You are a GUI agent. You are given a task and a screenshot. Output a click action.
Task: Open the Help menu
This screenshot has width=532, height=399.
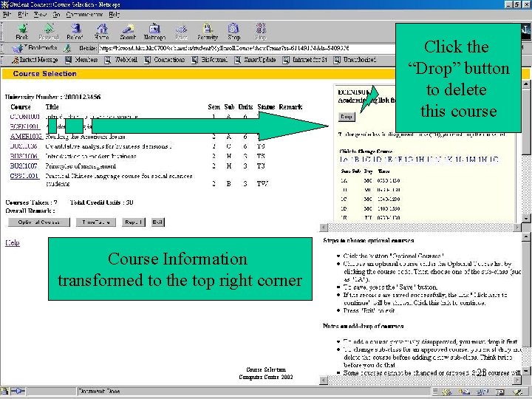[114, 15]
